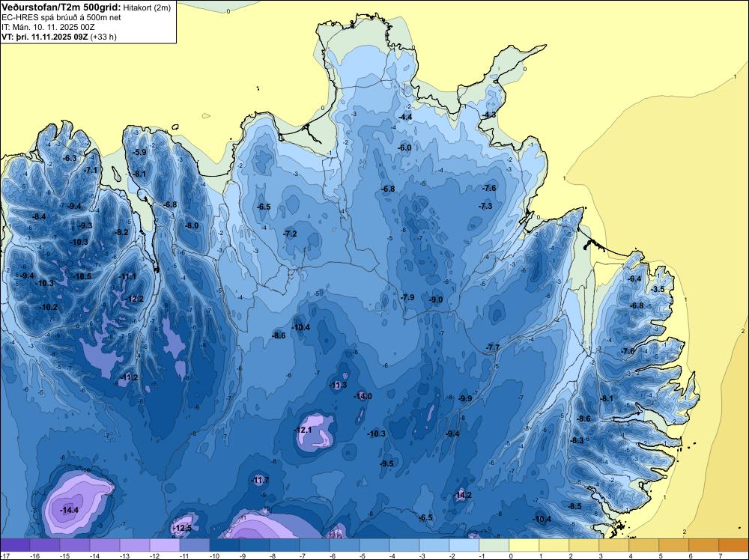Click the -6.4 temperature label

click(634, 279)
